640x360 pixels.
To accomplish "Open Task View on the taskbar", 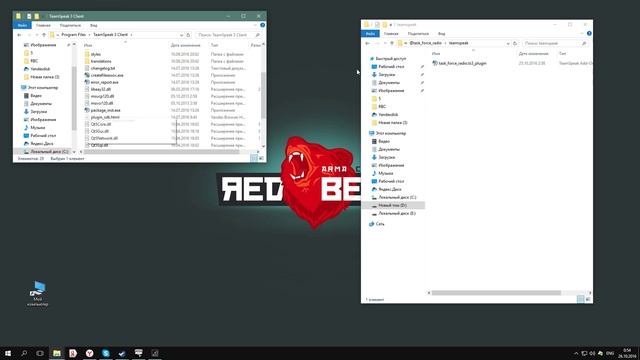I will [40, 353].
